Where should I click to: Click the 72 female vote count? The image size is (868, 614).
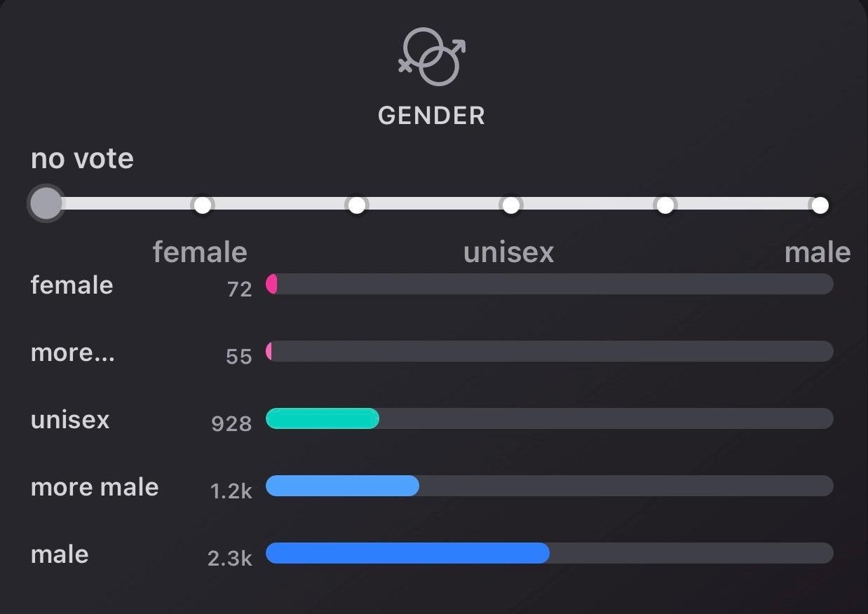(x=239, y=289)
